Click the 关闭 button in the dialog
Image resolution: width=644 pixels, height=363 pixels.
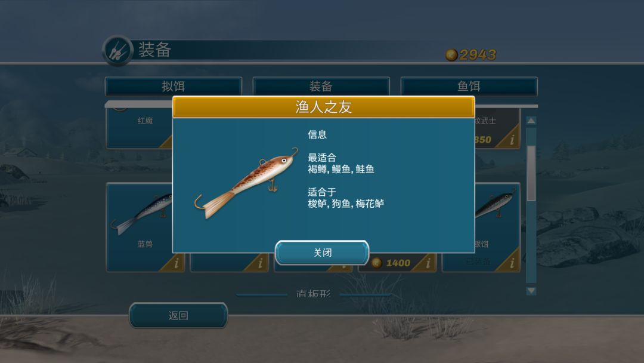click(x=322, y=253)
